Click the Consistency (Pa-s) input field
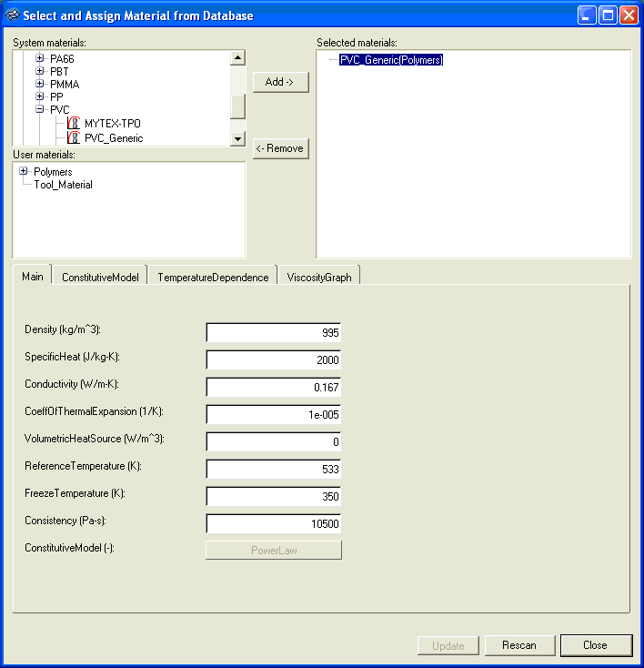Viewport: 644px width, 668px height. [x=274, y=524]
